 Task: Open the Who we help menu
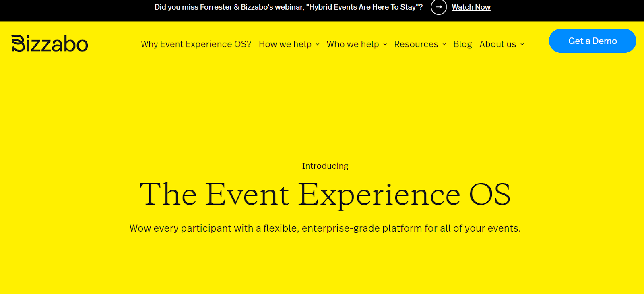click(x=353, y=44)
